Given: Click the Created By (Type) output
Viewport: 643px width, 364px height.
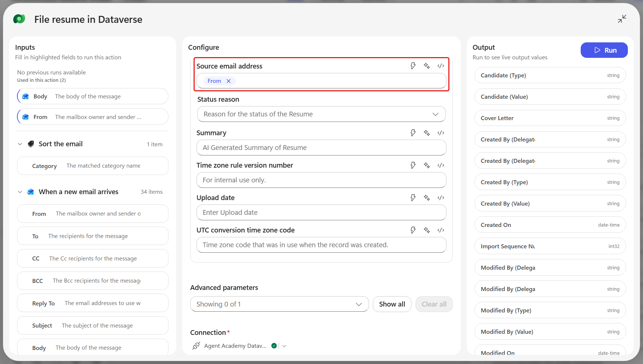Looking at the screenshot, I should pos(550,182).
